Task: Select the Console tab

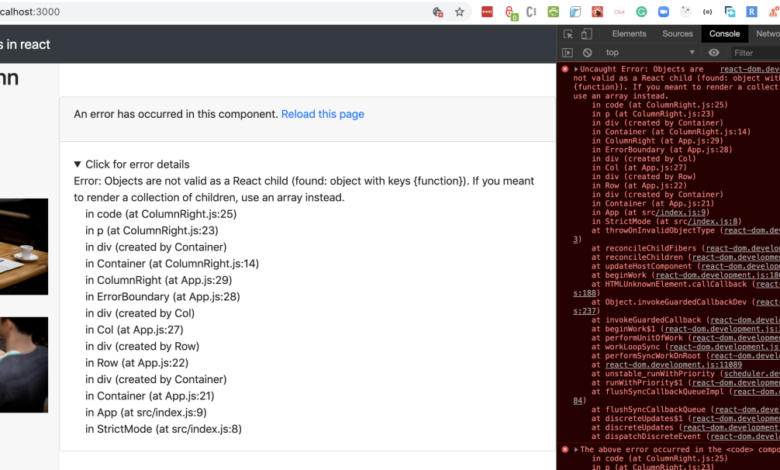Action: click(x=724, y=34)
